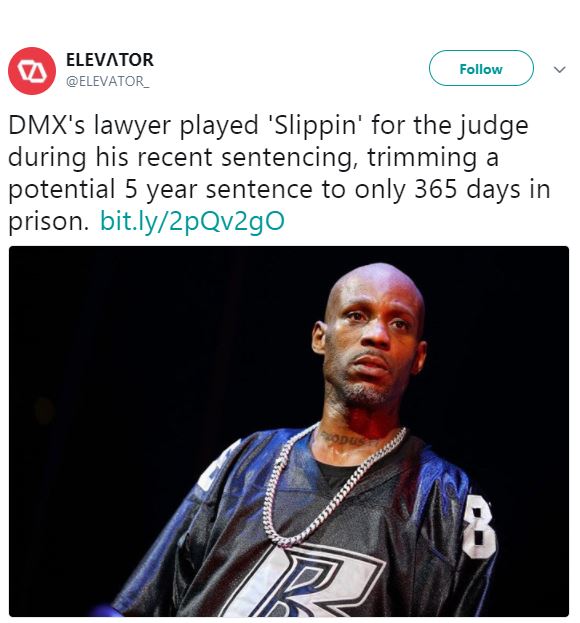Open the @ELEVATOR_ handle
The height and width of the screenshot is (623, 580).
tap(108, 81)
